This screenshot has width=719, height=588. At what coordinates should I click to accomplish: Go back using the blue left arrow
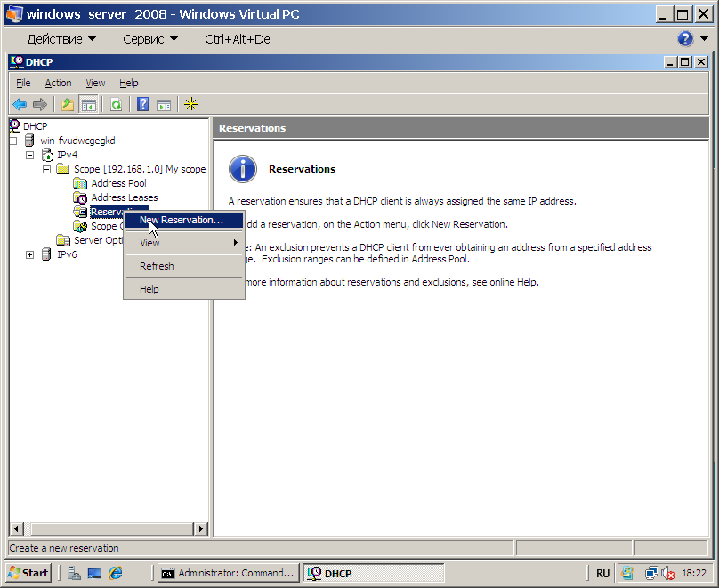(x=20, y=105)
